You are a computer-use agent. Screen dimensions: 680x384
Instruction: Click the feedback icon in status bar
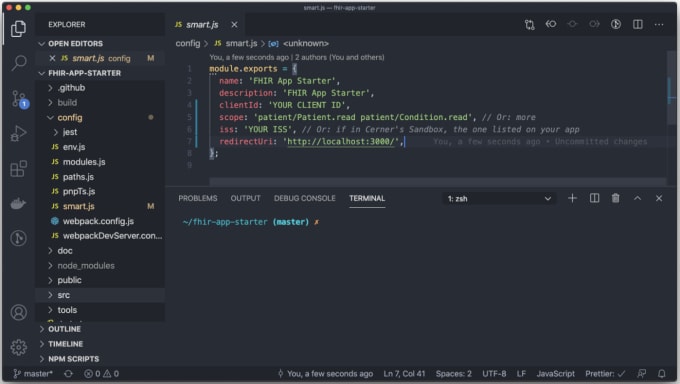[x=641, y=374]
